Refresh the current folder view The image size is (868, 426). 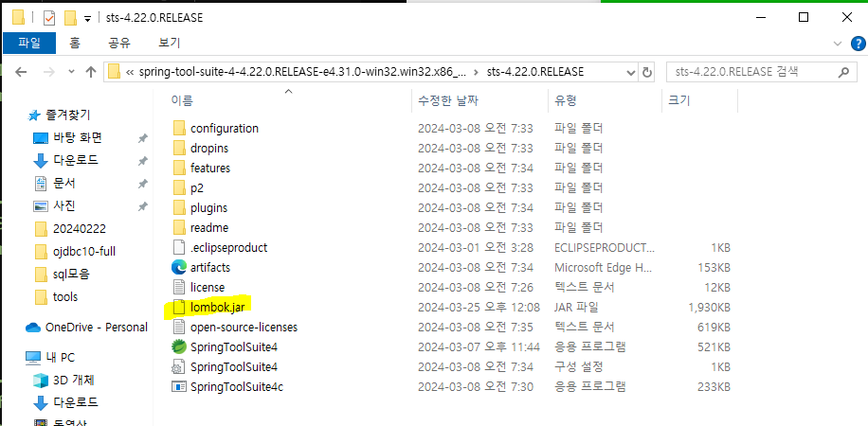tap(646, 73)
